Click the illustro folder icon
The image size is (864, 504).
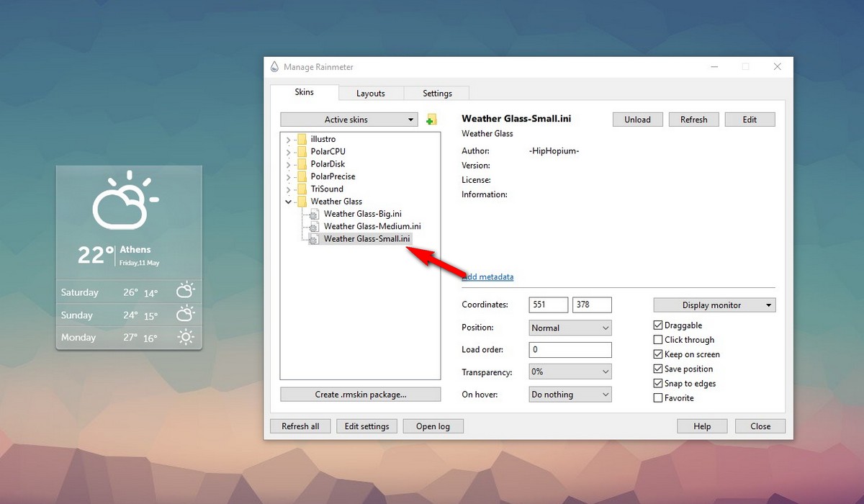(x=301, y=139)
